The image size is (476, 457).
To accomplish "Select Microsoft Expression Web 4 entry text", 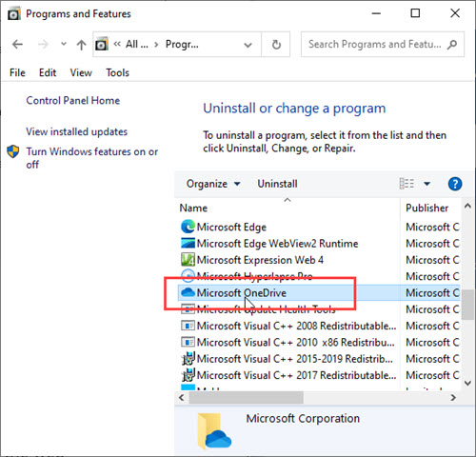I will (x=260, y=260).
